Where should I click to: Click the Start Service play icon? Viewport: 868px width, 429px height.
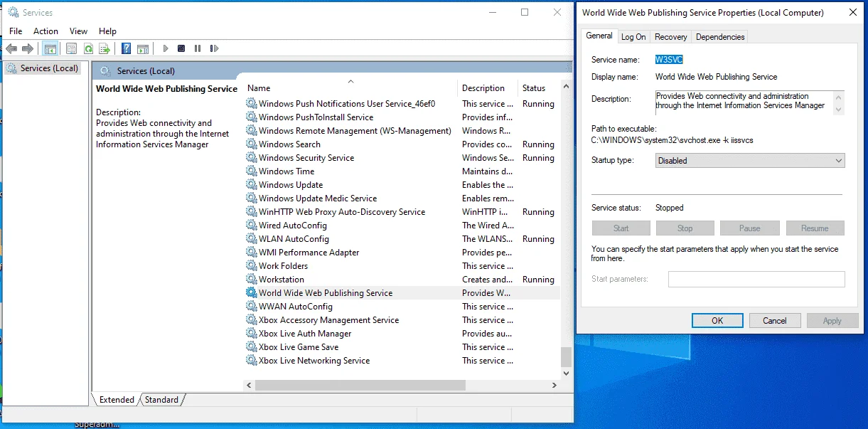pyautogui.click(x=166, y=48)
